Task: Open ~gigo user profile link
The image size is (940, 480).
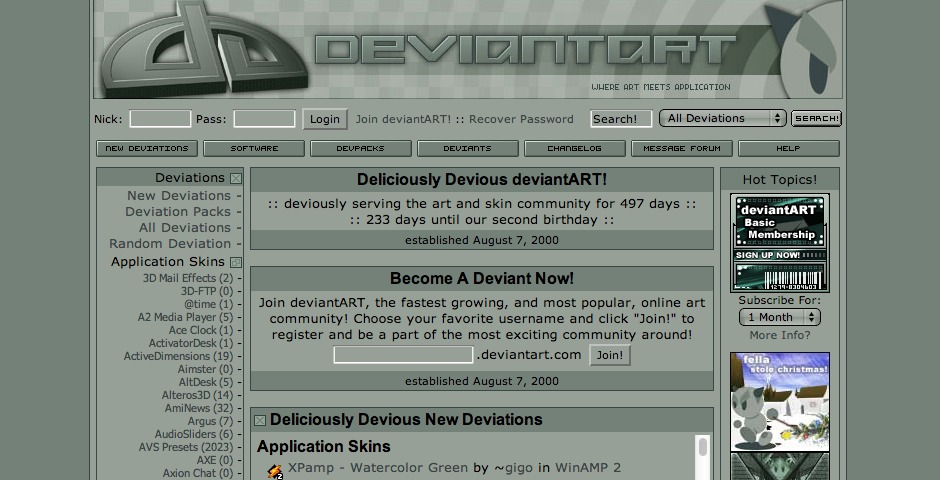Action: 513,467
